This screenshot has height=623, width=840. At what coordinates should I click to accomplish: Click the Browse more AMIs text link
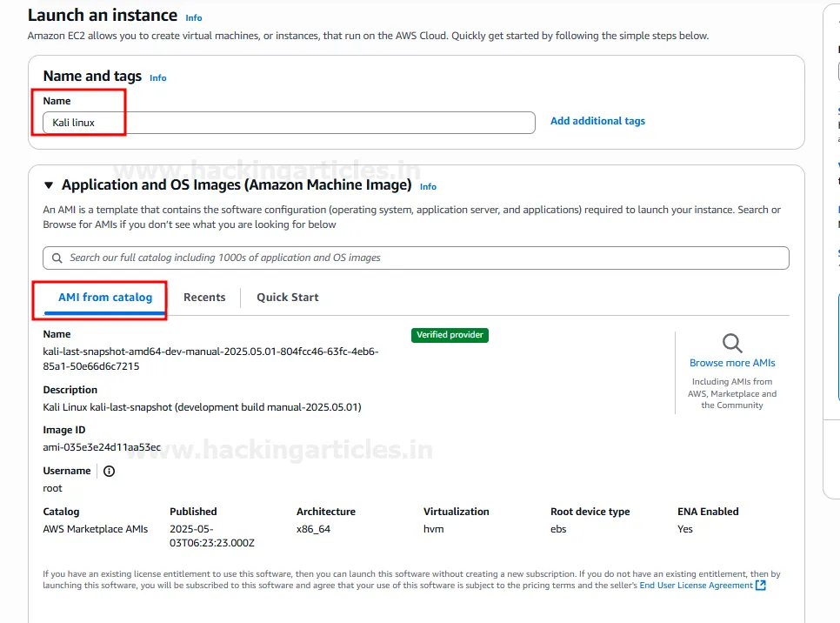click(x=732, y=363)
